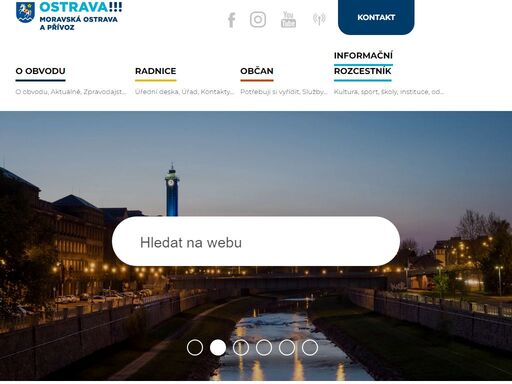Open the O OBVODU menu
The width and height of the screenshot is (512, 384).
pyautogui.click(x=40, y=71)
